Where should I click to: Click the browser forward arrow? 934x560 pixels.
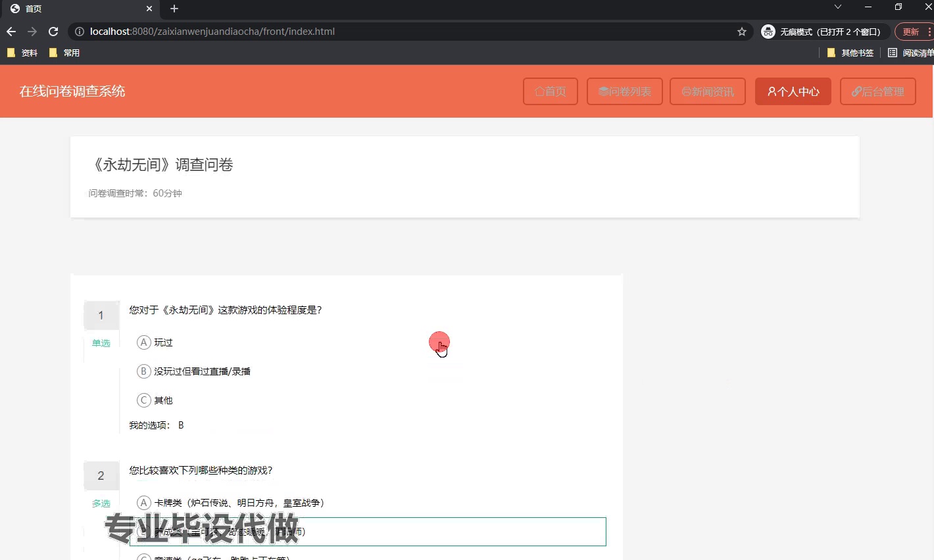tap(32, 32)
